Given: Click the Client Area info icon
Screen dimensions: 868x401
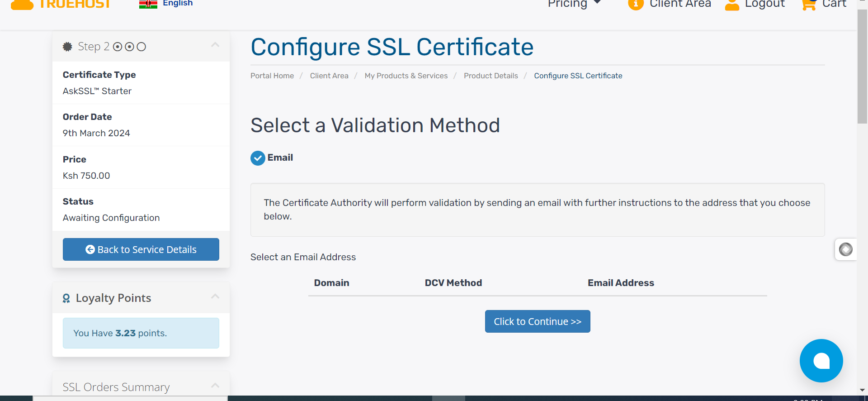Looking at the screenshot, I should 636,5.
